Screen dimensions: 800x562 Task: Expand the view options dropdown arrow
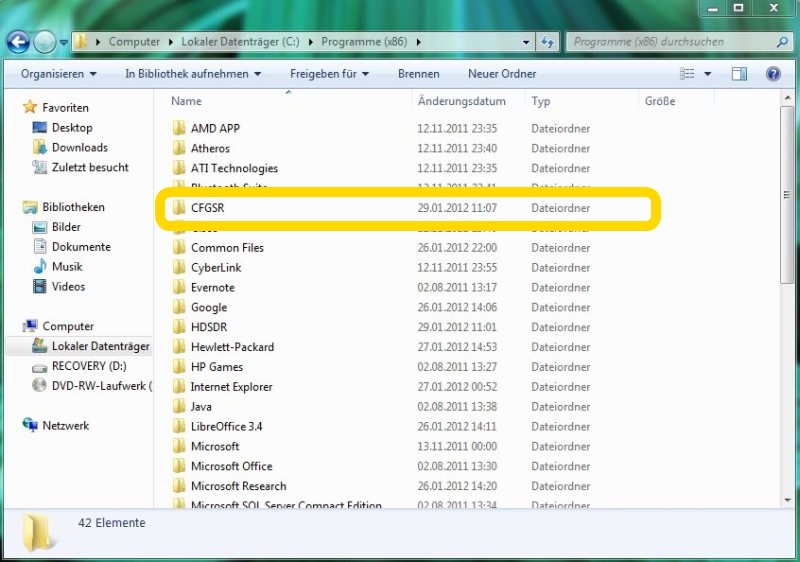click(x=708, y=74)
